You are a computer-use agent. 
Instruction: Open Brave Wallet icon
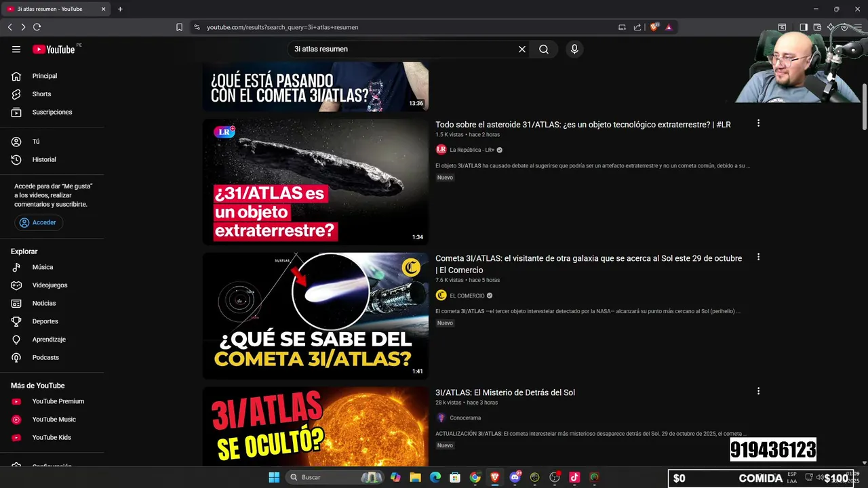817,27
